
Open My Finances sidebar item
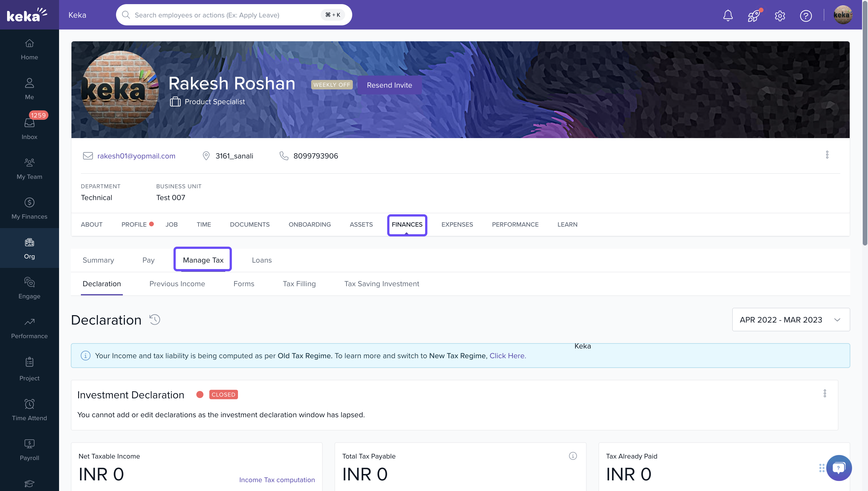click(x=29, y=208)
